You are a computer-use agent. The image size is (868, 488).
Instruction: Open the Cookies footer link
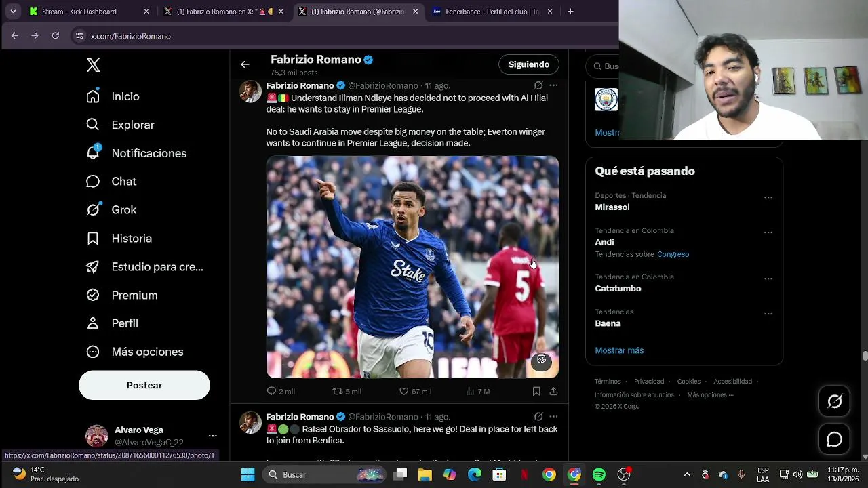point(688,382)
